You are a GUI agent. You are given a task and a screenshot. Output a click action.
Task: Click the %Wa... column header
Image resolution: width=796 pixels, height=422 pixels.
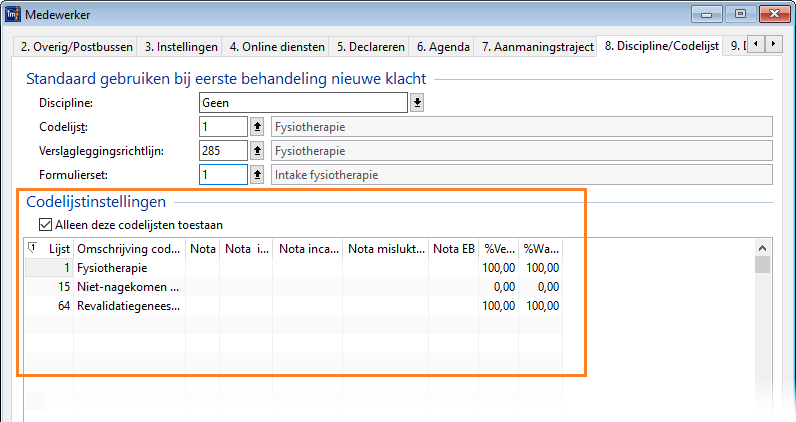pyautogui.click(x=541, y=249)
